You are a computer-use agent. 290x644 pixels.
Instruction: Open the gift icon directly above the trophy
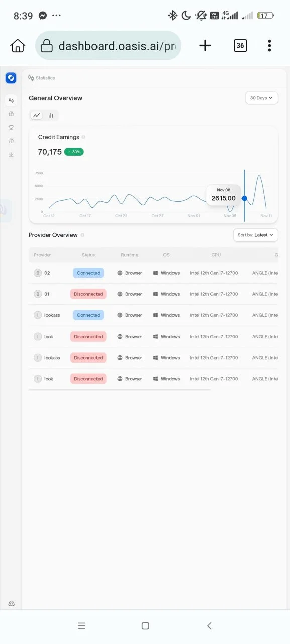coord(11,114)
